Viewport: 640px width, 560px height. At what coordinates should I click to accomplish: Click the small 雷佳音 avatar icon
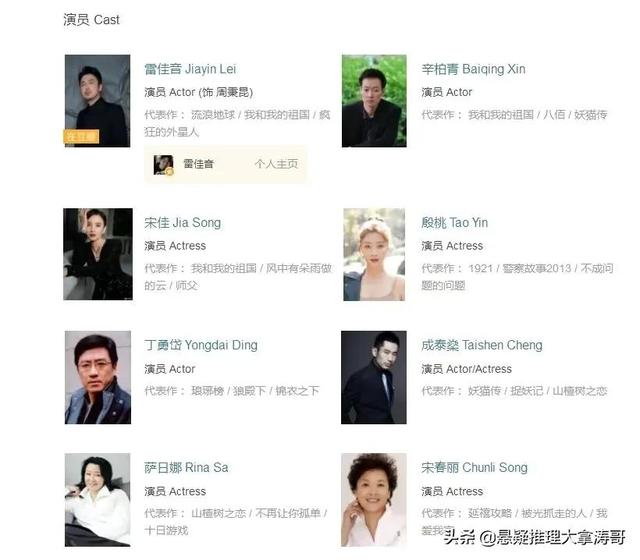coord(163,165)
